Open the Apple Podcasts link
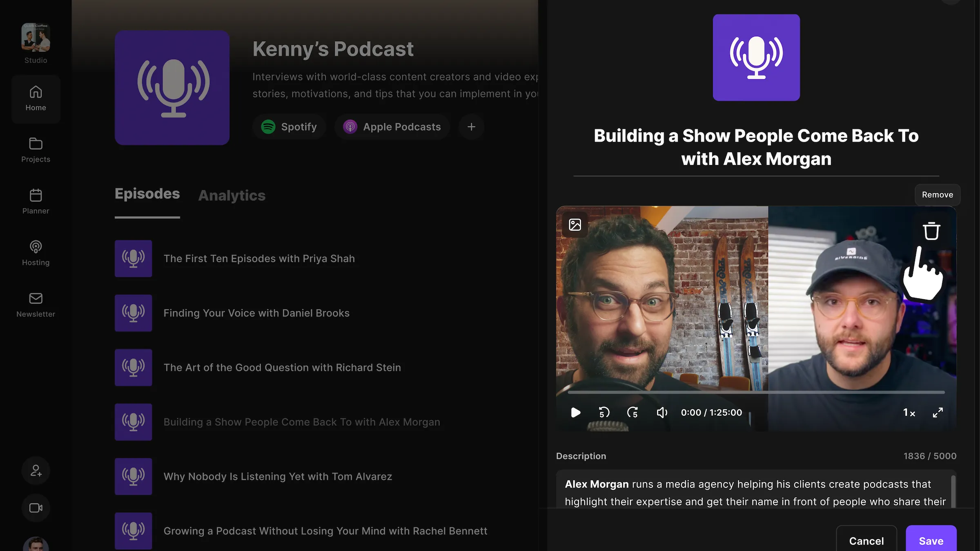Image resolution: width=980 pixels, height=551 pixels. [x=392, y=127]
